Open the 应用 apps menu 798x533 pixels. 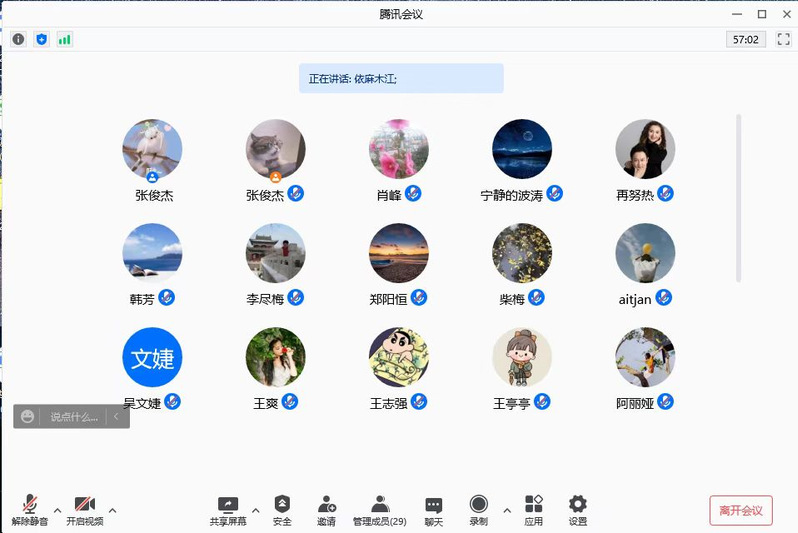[533, 511]
